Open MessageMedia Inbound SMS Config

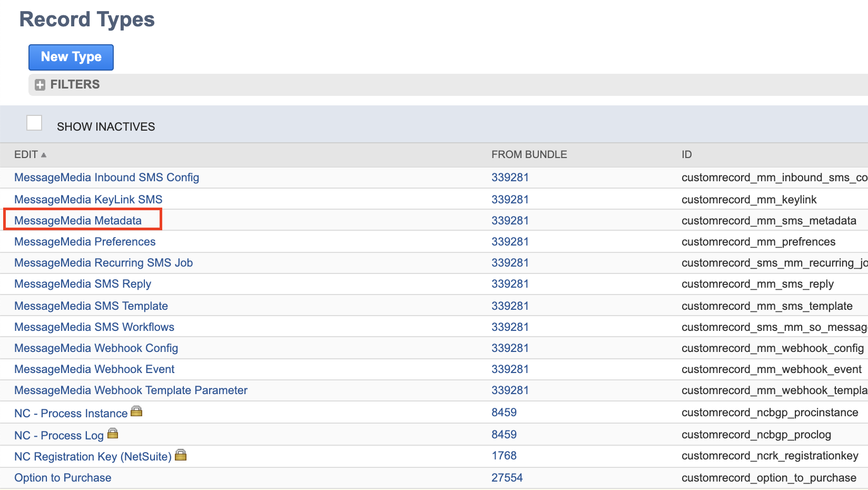(106, 178)
